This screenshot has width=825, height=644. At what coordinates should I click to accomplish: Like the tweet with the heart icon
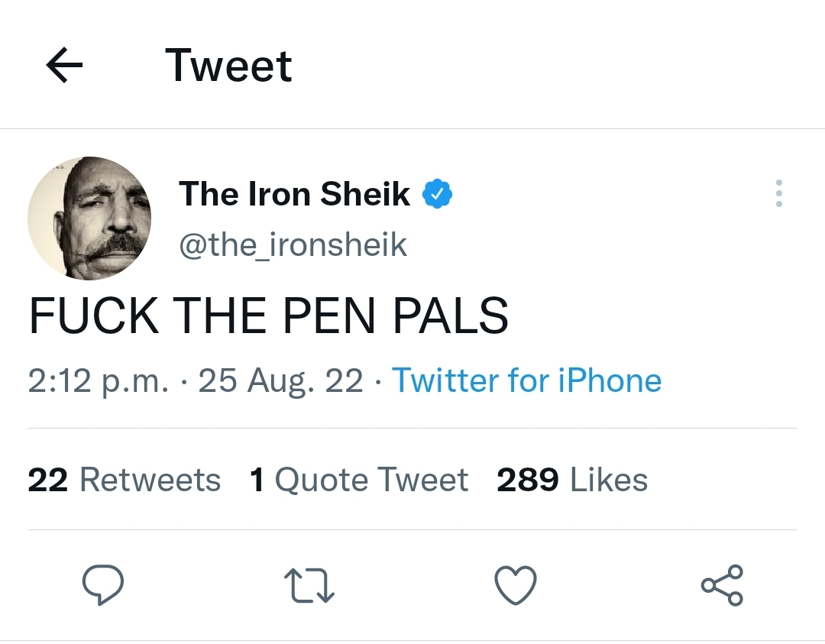[x=516, y=586]
